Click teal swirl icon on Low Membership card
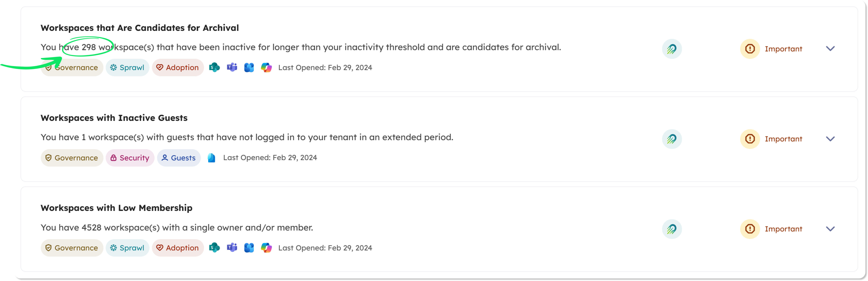Image resolution: width=868 pixels, height=281 pixels. tap(672, 229)
